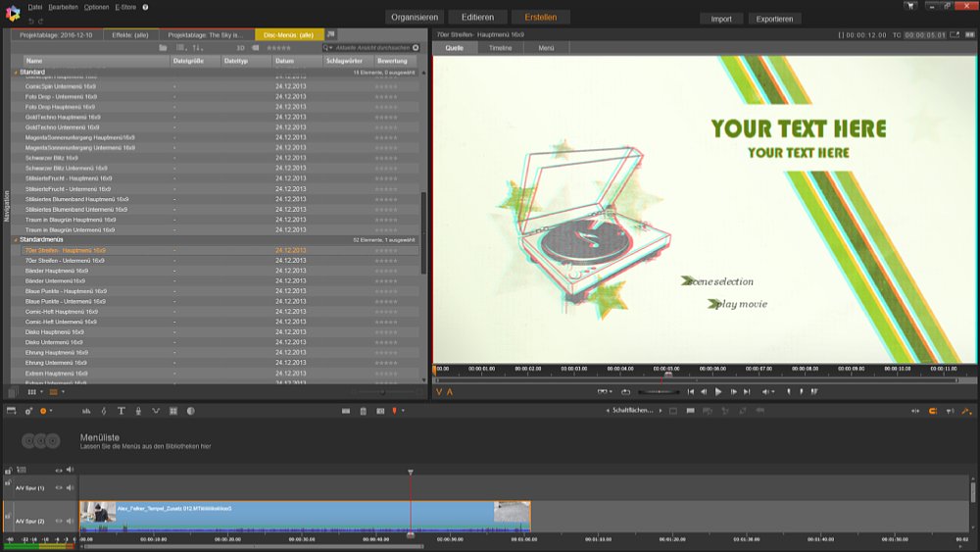The image size is (980, 552).
Task: Select the text title tool in timeline toolbar
Action: [121, 411]
